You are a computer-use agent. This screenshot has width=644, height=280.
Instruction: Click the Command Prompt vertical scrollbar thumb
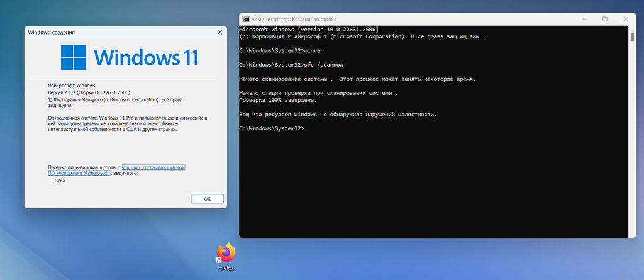(x=632, y=37)
